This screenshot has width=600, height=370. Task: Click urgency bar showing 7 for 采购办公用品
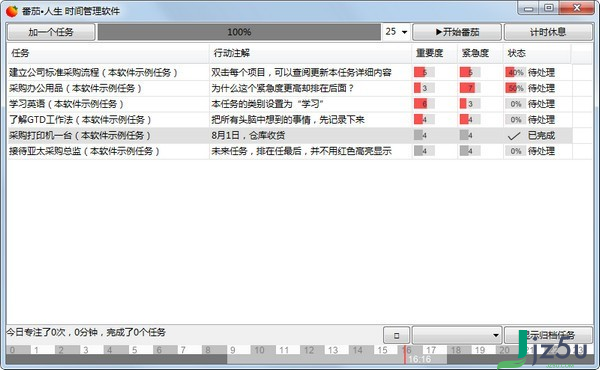[470, 88]
